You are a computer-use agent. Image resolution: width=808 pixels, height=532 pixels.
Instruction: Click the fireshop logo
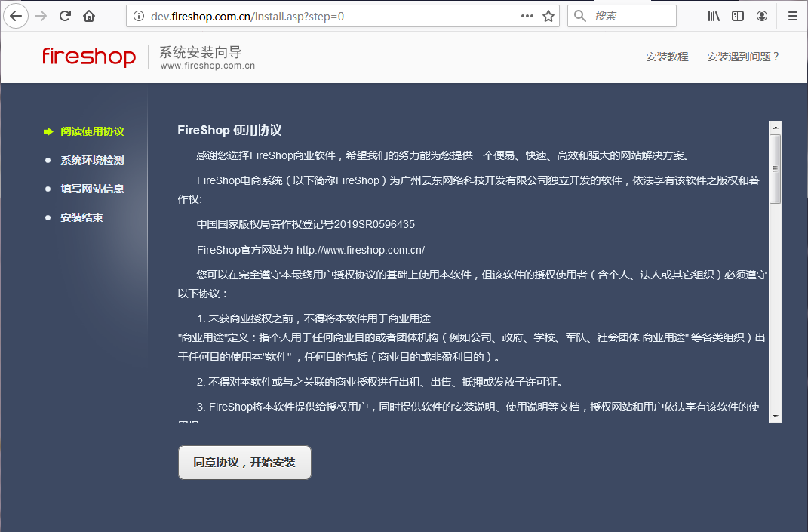click(x=88, y=57)
